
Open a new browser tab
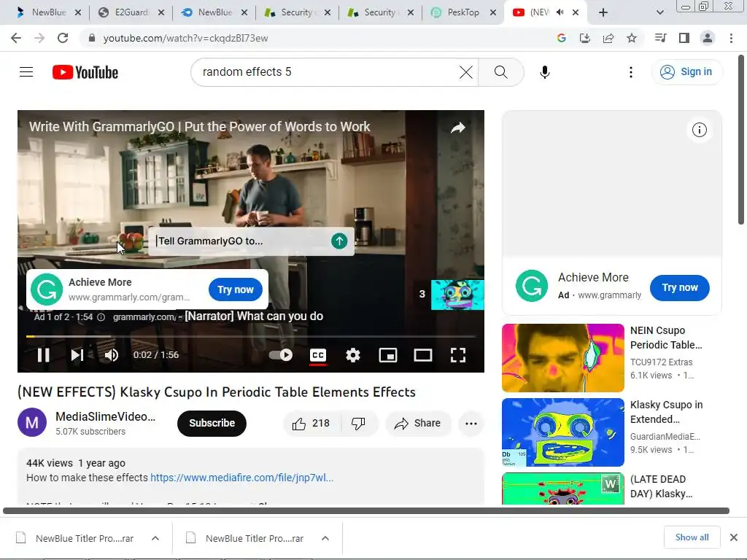[603, 12]
